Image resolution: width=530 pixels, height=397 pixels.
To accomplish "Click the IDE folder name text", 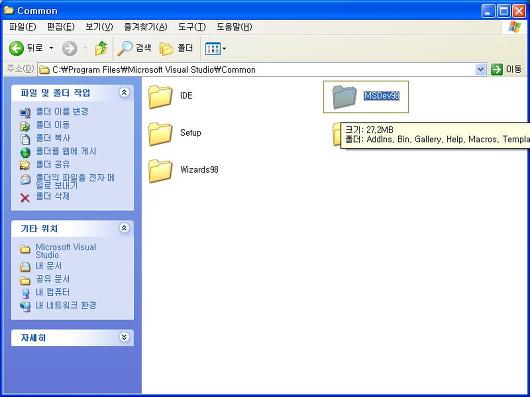I will tap(186, 96).
